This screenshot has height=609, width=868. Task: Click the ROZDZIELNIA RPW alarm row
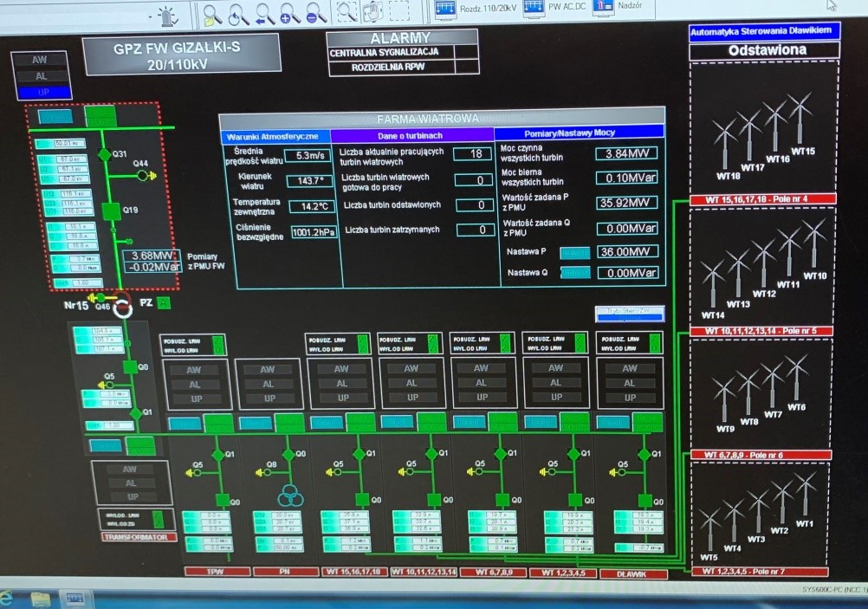click(x=404, y=67)
